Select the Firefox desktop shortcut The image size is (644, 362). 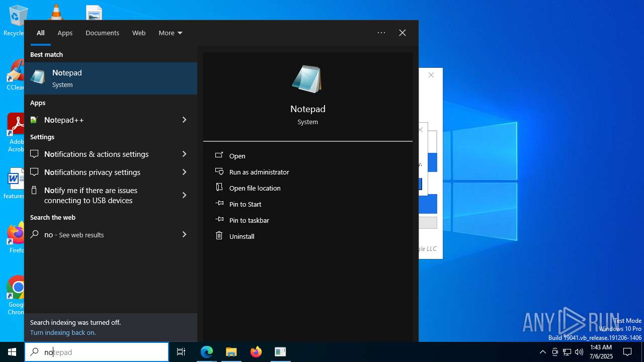tap(16, 238)
